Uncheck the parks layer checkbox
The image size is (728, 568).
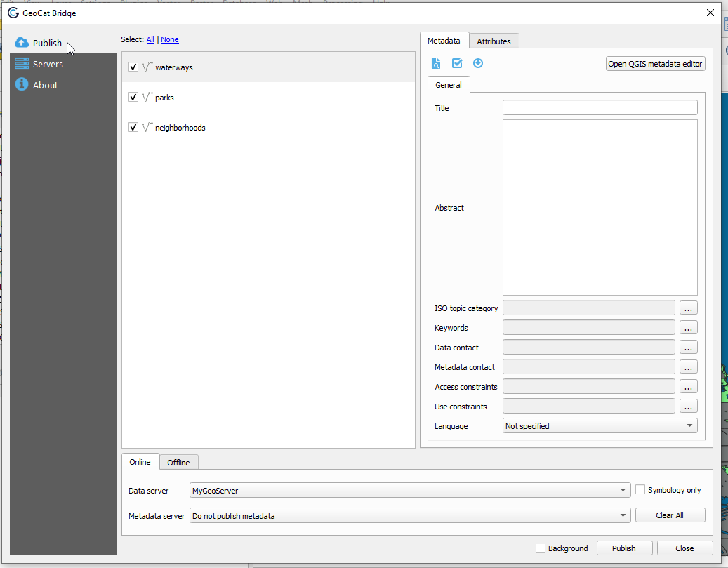pyautogui.click(x=133, y=98)
